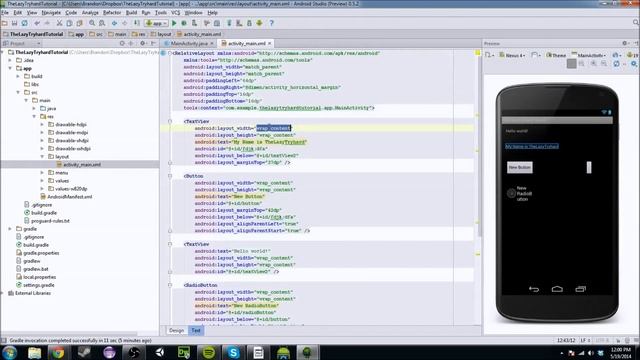Open the File menu
The image size is (640, 360).
click(x=4, y=13)
